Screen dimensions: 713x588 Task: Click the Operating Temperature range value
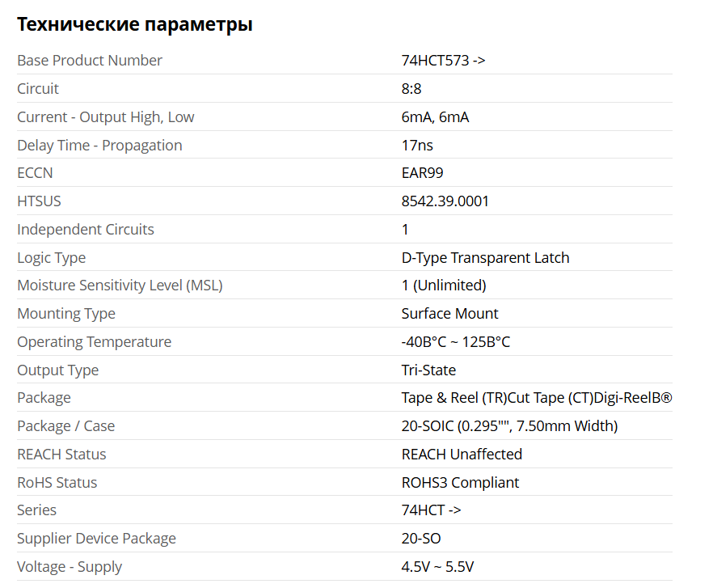[x=455, y=342]
